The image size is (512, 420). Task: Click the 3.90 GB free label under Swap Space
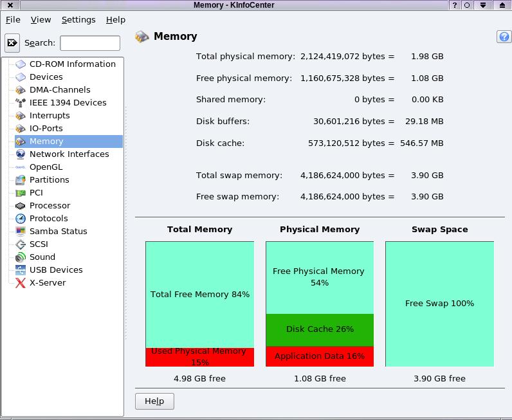(x=439, y=379)
